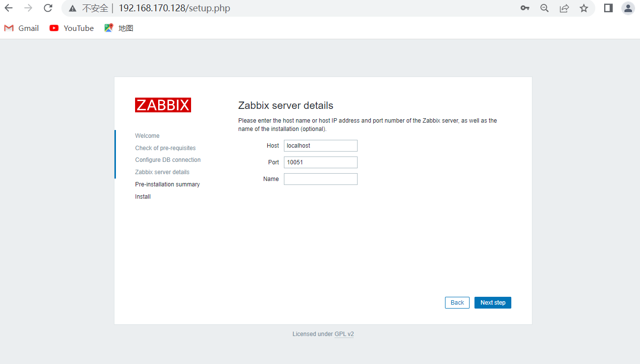Viewport: 640px width, 364px height.
Task: Go back with the browser back arrow
Action: [x=9, y=8]
